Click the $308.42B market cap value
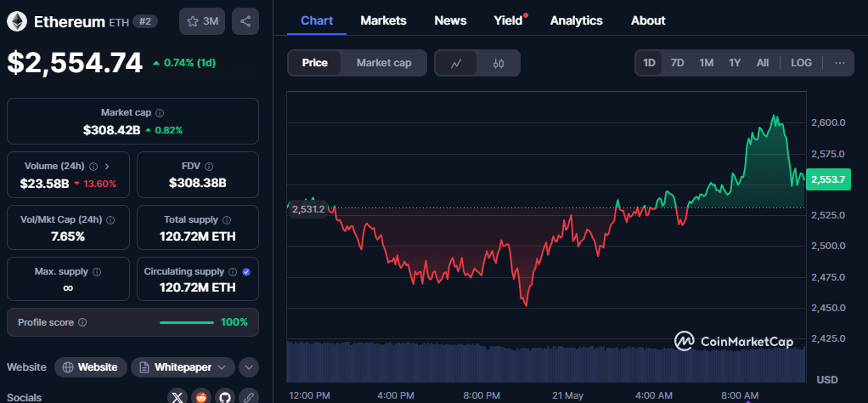Viewport: 868px width, 403px height. click(113, 130)
